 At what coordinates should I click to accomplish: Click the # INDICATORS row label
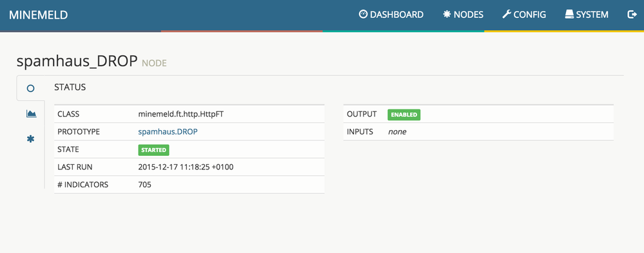pos(83,185)
